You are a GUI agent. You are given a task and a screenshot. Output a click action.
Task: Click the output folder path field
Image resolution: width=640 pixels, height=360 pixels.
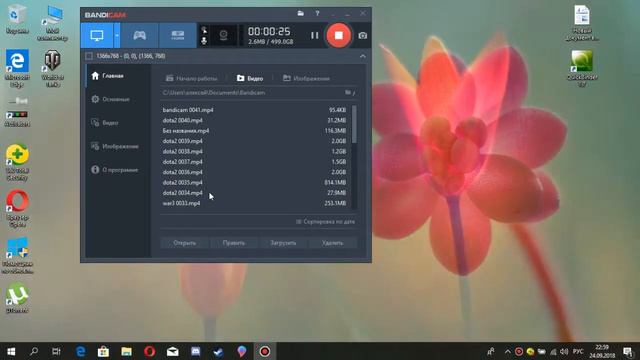click(x=251, y=93)
